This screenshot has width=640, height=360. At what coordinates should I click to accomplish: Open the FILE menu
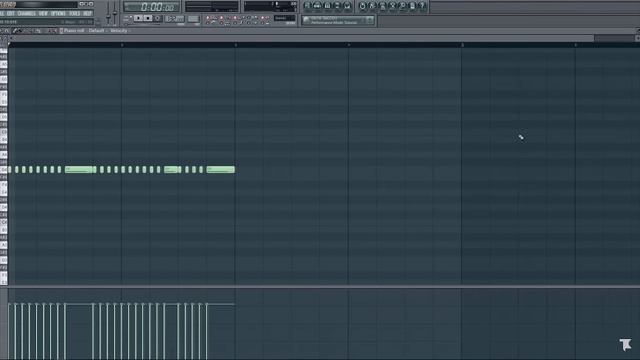(x=2, y=13)
